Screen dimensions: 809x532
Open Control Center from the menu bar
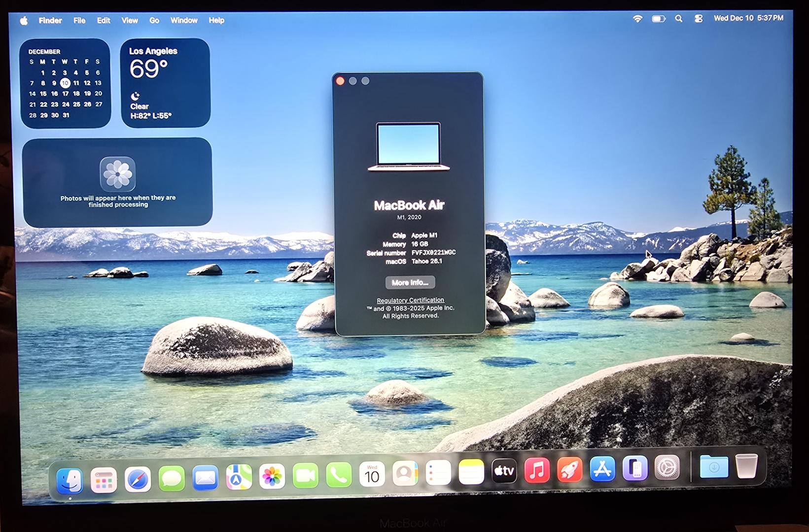(x=699, y=18)
